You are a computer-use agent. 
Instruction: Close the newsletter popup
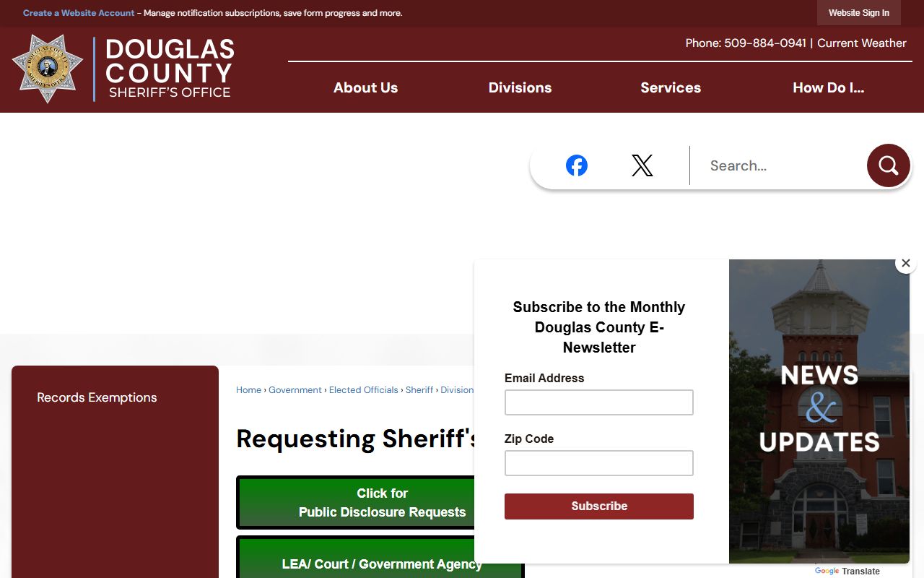906,263
